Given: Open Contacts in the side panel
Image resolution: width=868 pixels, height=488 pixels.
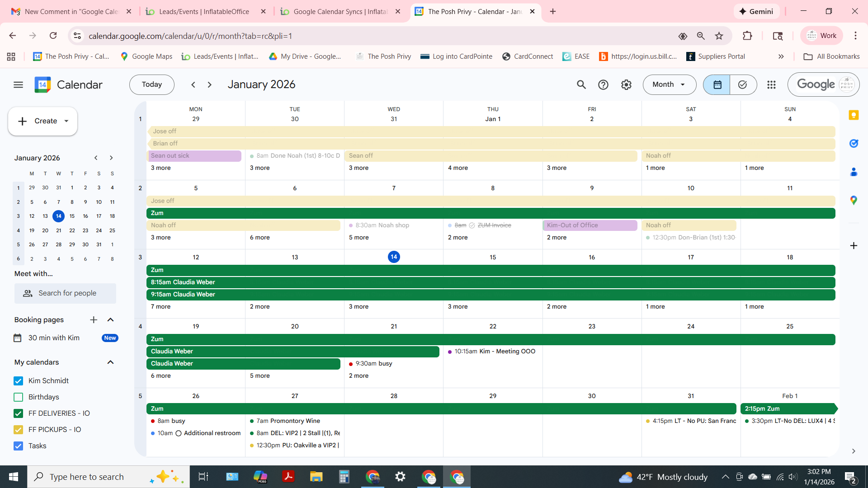Looking at the screenshot, I should [854, 172].
